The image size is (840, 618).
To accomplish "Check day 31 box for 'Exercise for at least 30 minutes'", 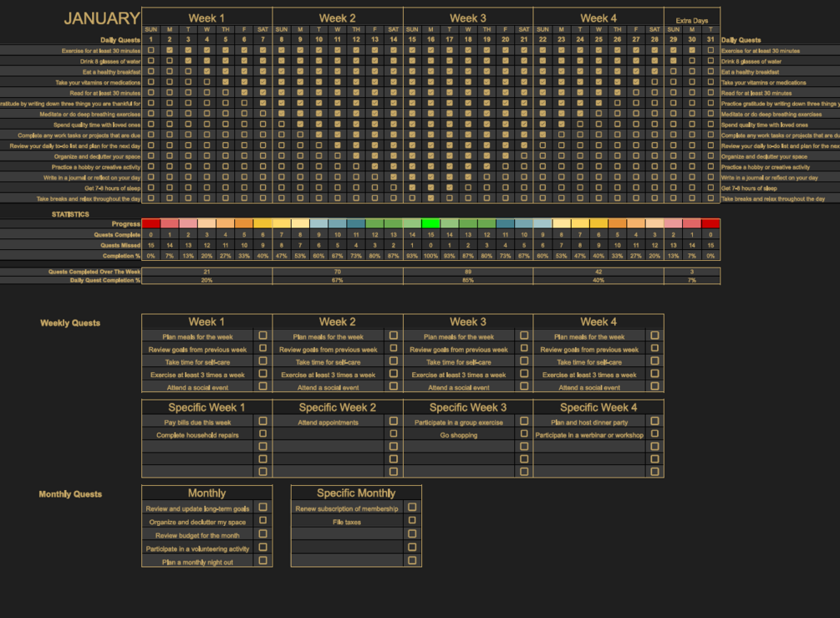I will [710, 50].
